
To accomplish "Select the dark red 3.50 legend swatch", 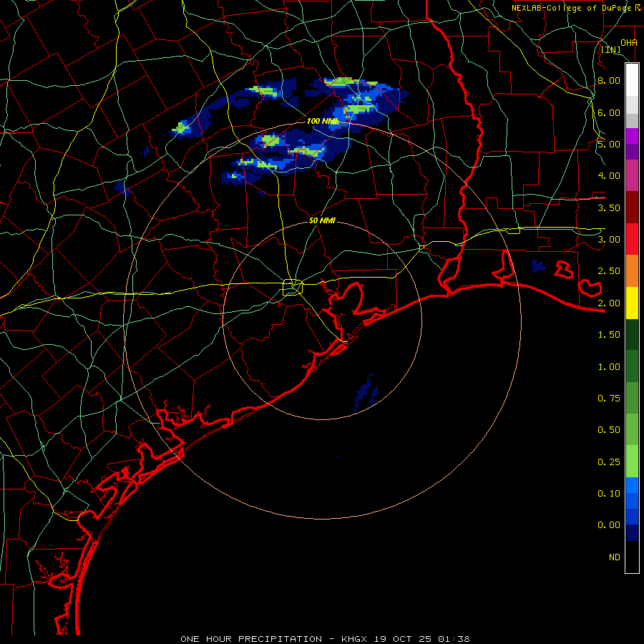I will point(632,207).
